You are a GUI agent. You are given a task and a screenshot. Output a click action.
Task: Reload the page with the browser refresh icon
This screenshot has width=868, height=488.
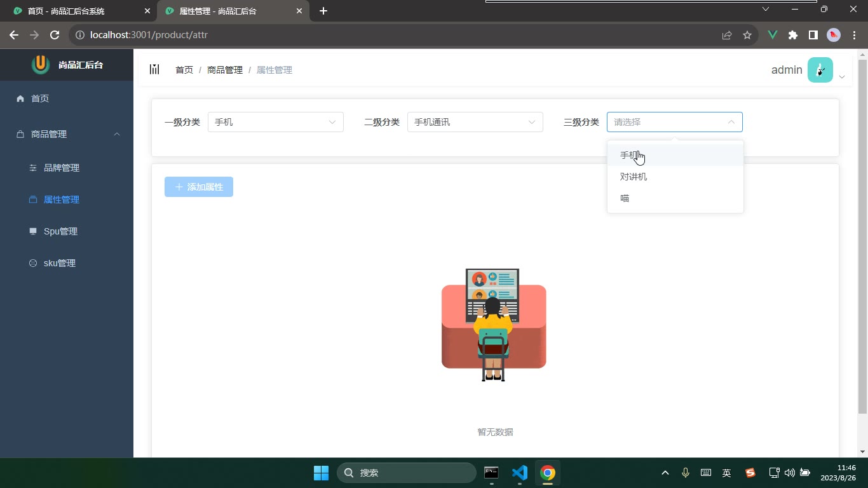[x=55, y=35]
